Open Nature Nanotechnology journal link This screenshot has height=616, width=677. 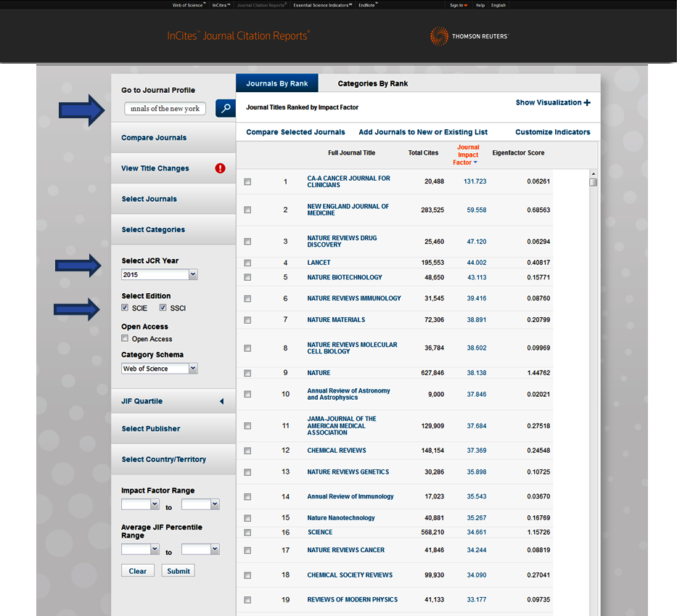pos(340,518)
